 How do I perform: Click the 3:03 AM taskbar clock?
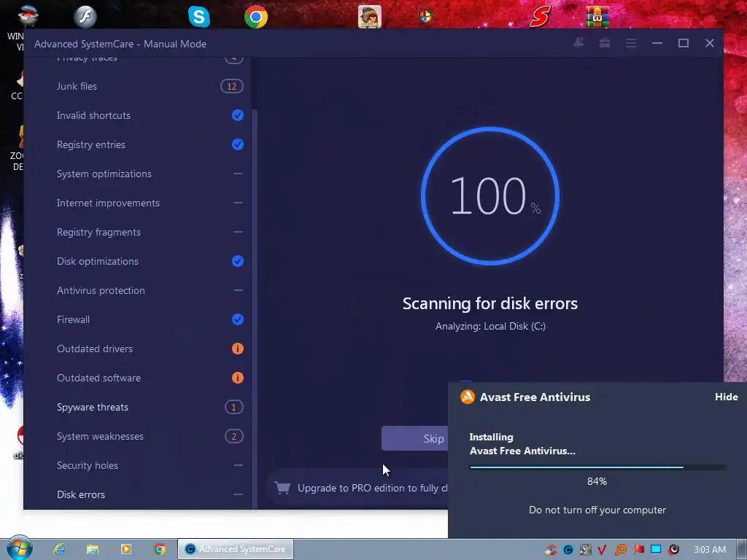coord(710,550)
